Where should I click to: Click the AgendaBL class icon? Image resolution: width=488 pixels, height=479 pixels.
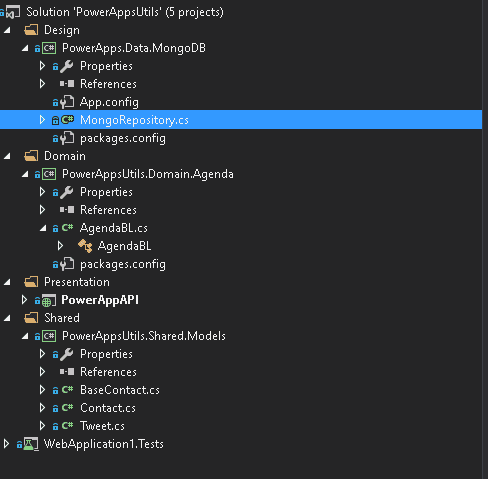85,246
